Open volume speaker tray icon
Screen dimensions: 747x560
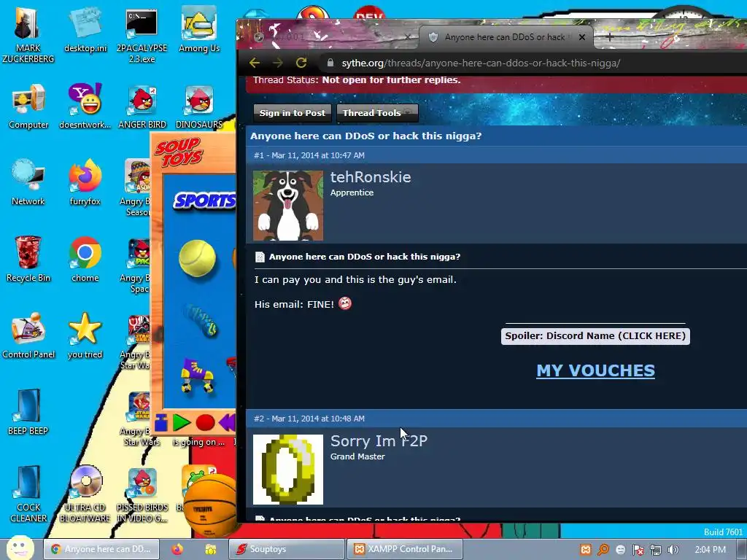[x=673, y=550]
